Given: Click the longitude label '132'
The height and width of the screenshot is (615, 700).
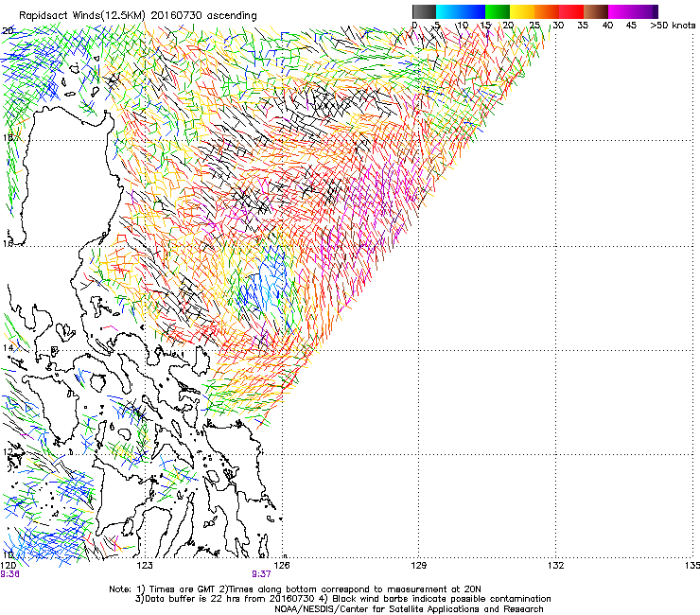Looking at the screenshot, I should pos(555,566).
